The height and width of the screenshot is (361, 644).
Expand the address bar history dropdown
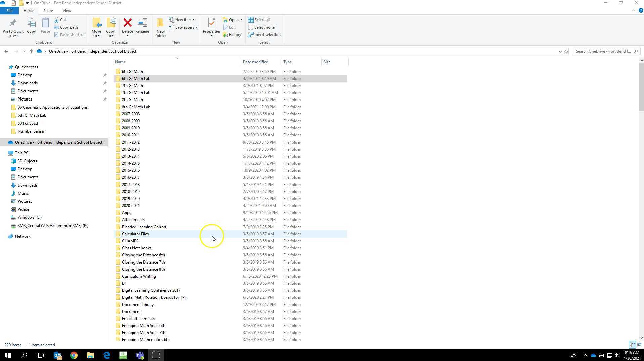pyautogui.click(x=560, y=51)
